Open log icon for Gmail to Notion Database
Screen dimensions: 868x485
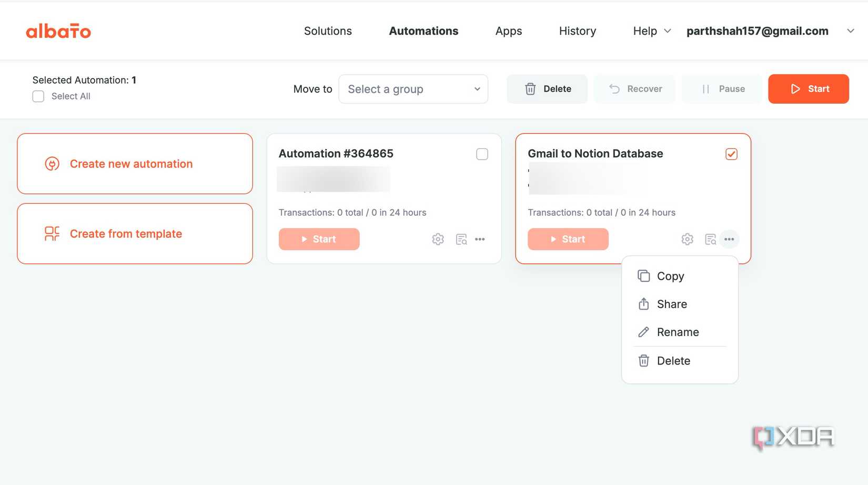[x=710, y=239]
